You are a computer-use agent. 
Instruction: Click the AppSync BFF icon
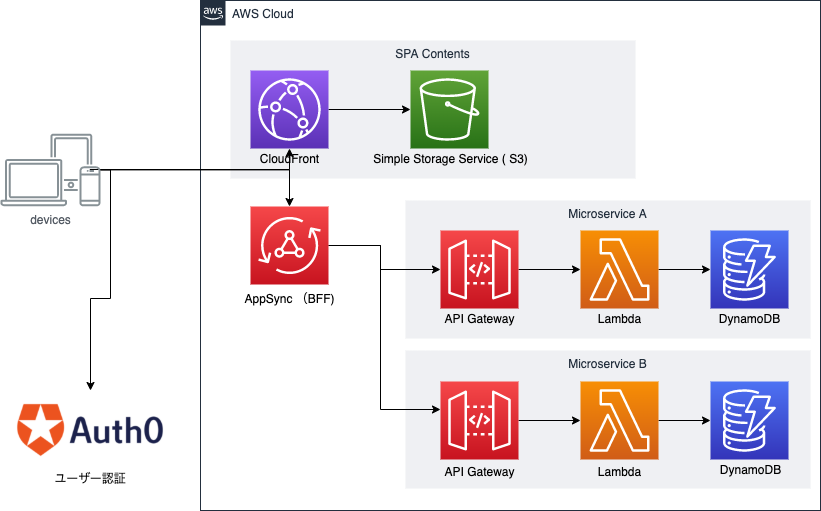click(x=289, y=245)
